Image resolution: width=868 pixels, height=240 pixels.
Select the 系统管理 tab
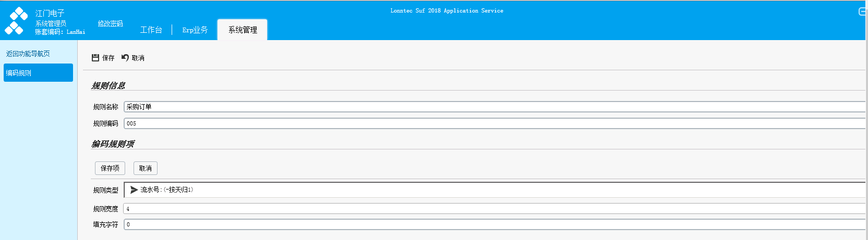[243, 30]
